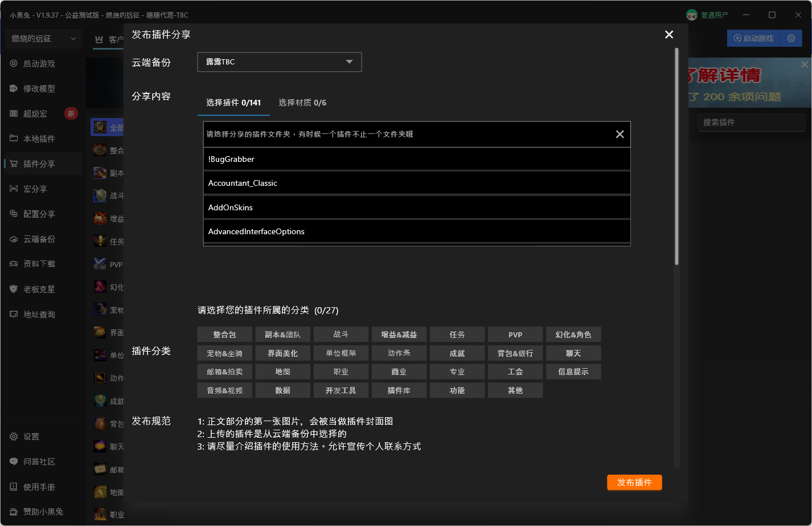Image resolution: width=812 pixels, height=526 pixels.
Task: Toggle the 宠物&坐骑 category tag
Action: point(225,353)
